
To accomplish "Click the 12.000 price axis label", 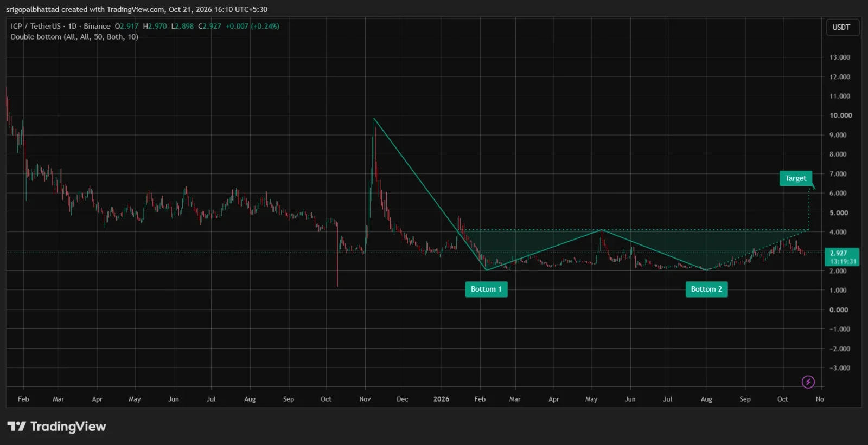I will [840, 76].
